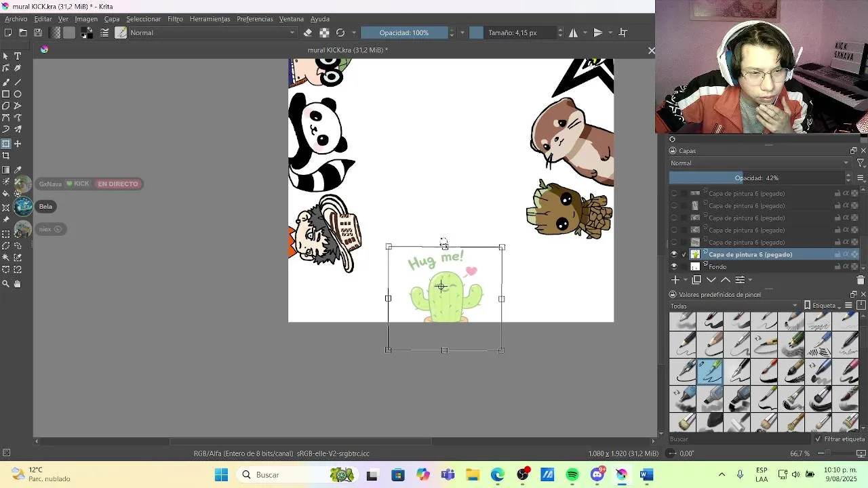Viewport: 868px width, 488px height.
Task: Open Windows Start menu
Action: [x=222, y=475]
